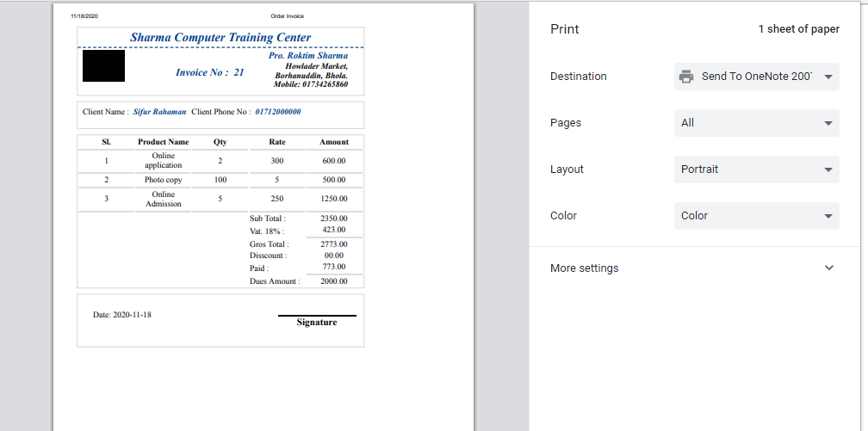Viewport: 868px width, 431px height.
Task: Click the Product Name column header
Action: [163, 142]
